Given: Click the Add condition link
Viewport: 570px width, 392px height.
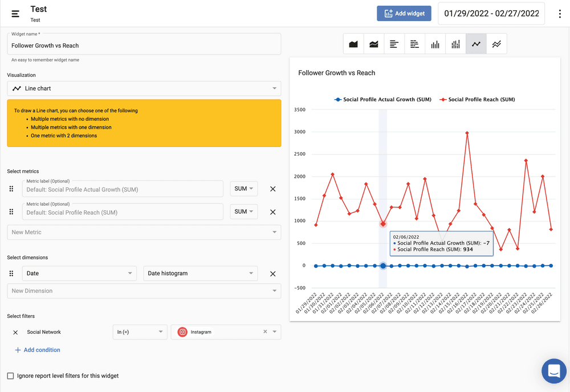Looking at the screenshot, I should click(38, 350).
